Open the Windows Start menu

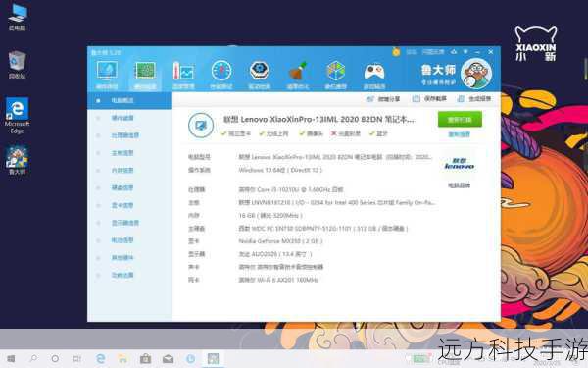pos(11,359)
